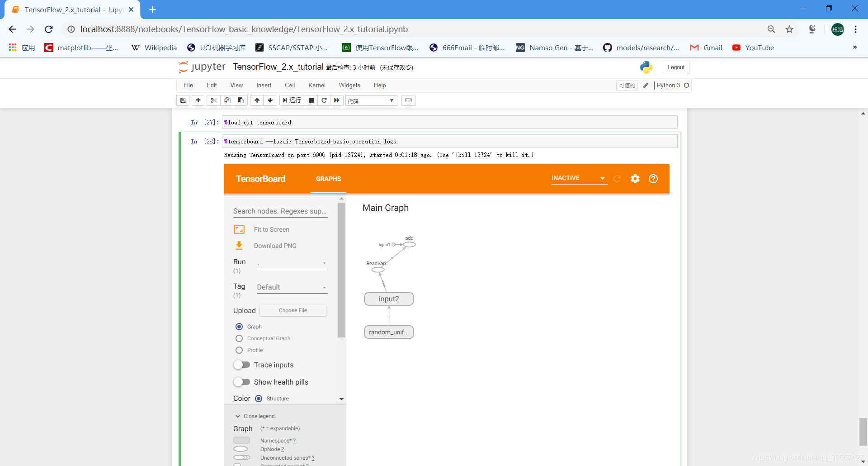Click the Jupyter logo
868x466 pixels.
coord(202,67)
